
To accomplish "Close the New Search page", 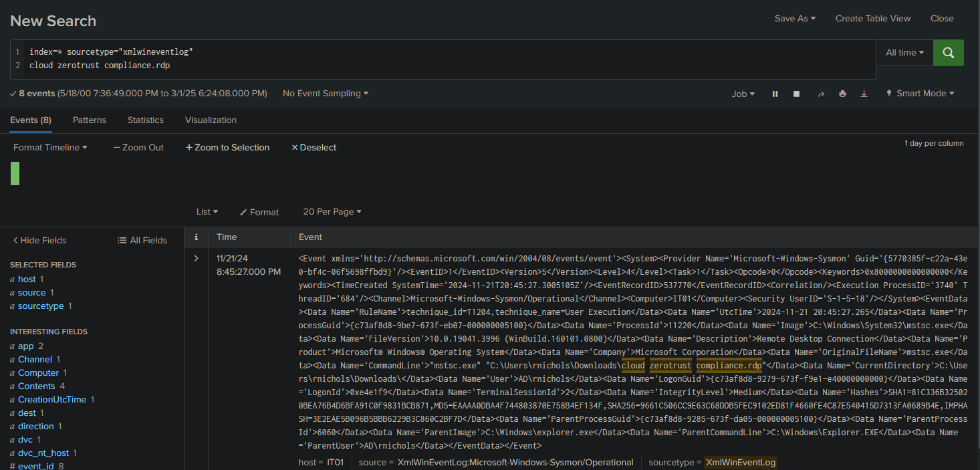I will pyautogui.click(x=942, y=18).
